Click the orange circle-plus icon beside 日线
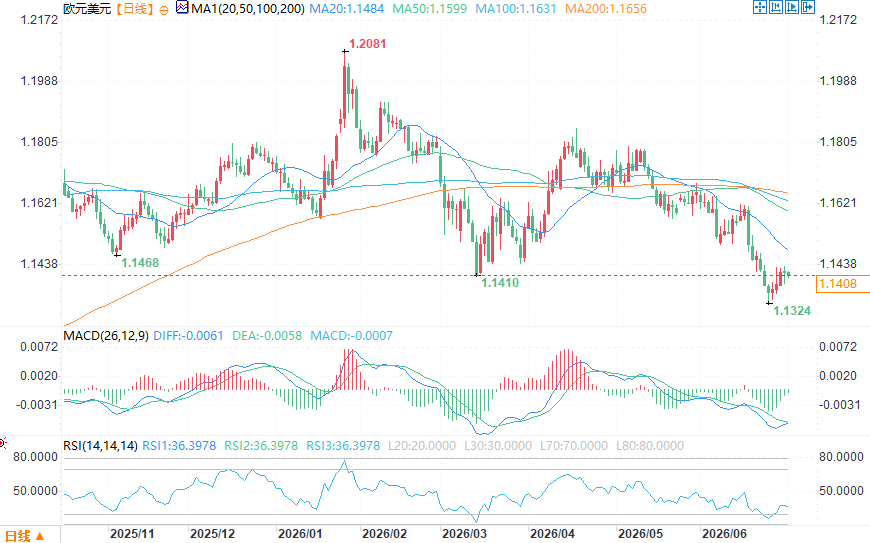Viewport: 870px width, 543px height. click(164, 9)
